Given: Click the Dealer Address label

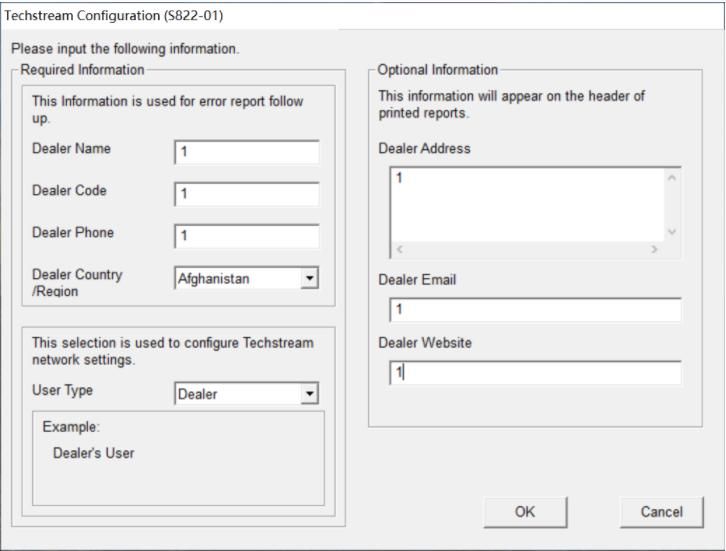Looking at the screenshot, I should pyautogui.click(x=424, y=149).
